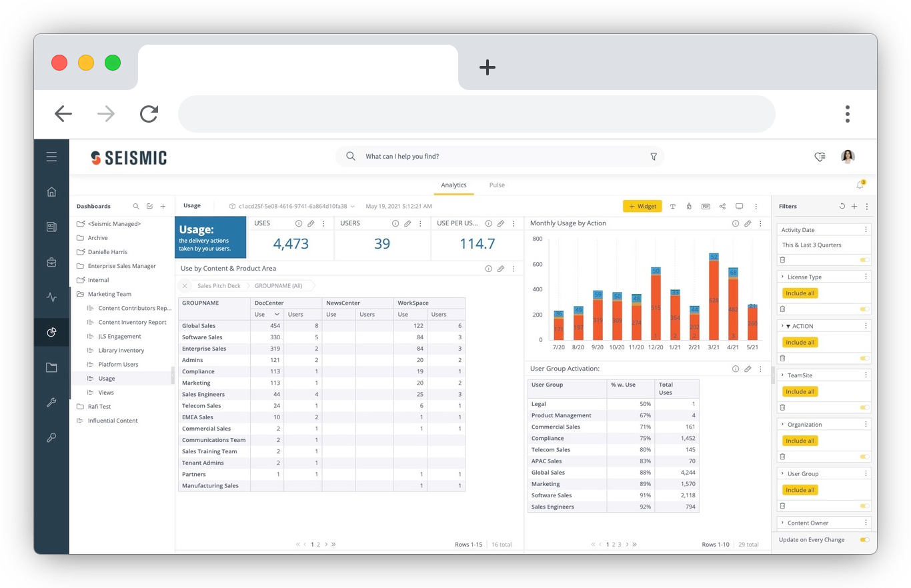
Task: Open presentation monitor view icon
Action: pyautogui.click(x=739, y=207)
